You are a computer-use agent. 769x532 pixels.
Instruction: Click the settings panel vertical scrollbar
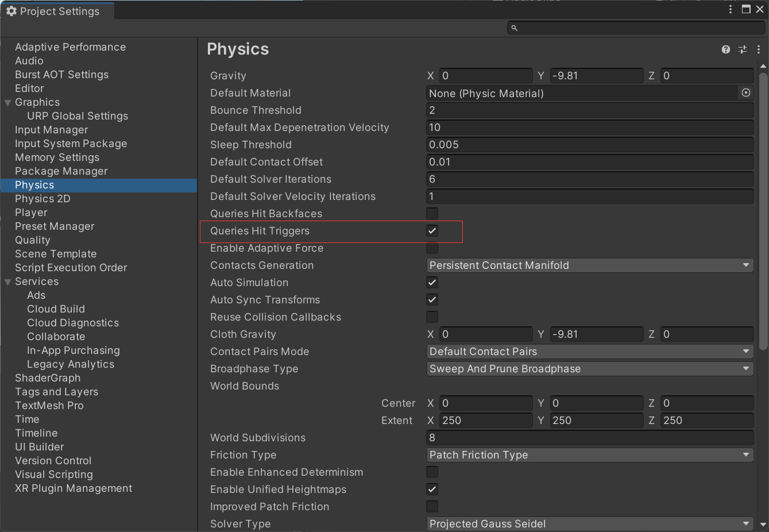tap(763, 211)
